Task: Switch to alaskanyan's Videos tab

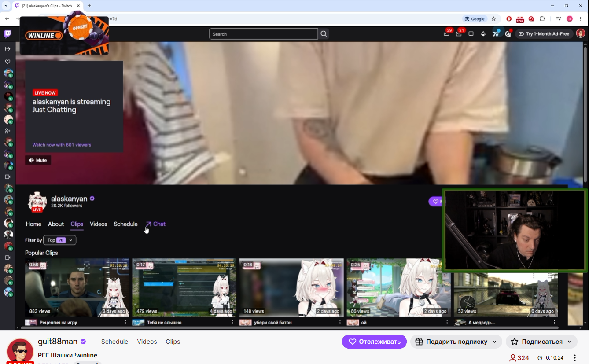Action: (99, 224)
